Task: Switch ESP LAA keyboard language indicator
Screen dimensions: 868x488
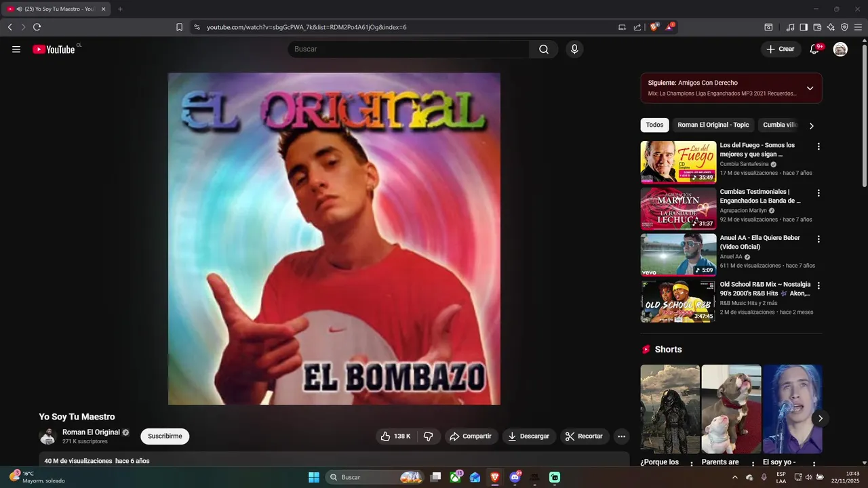Action: [781, 477]
